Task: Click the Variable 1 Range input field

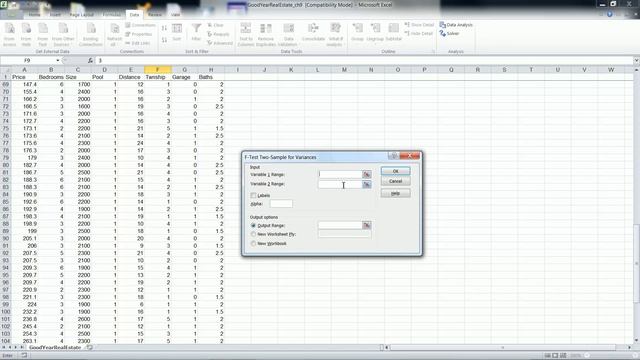Action: [340, 174]
